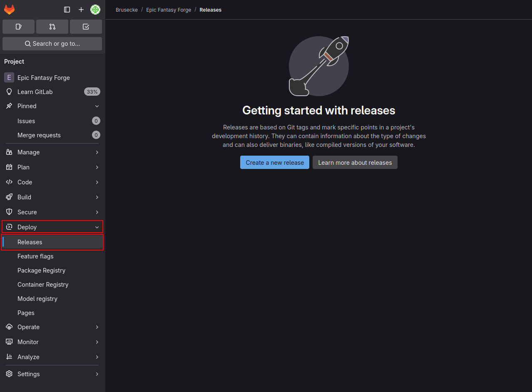Click the Learn GitLab lightbulb icon
The height and width of the screenshot is (392, 532).
(x=9, y=92)
